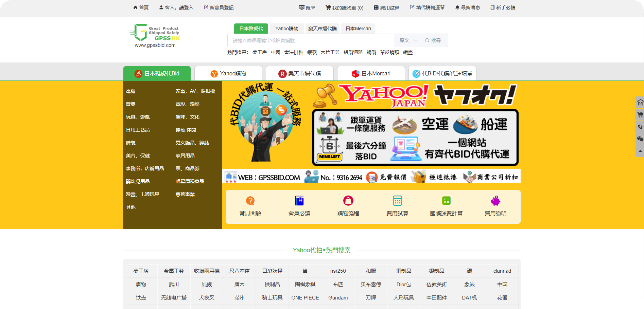Viewport: 644px width, 309px height.
Task: Expand the 原文 language dropdown
Action: (x=408, y=40)
